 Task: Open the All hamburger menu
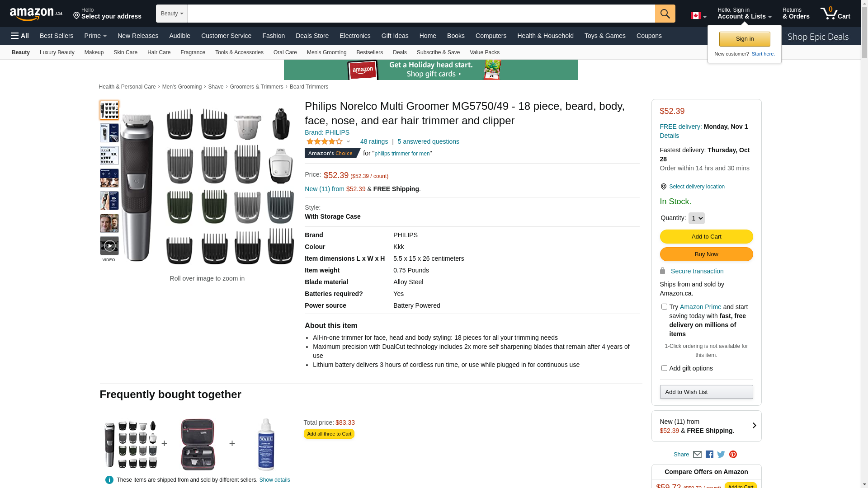(x=20, y=36)
